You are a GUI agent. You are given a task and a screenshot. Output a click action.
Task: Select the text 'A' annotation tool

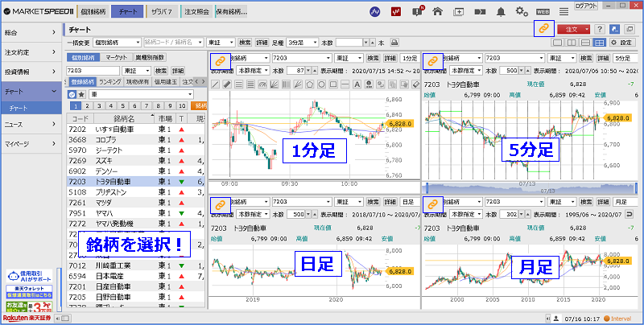357,84
